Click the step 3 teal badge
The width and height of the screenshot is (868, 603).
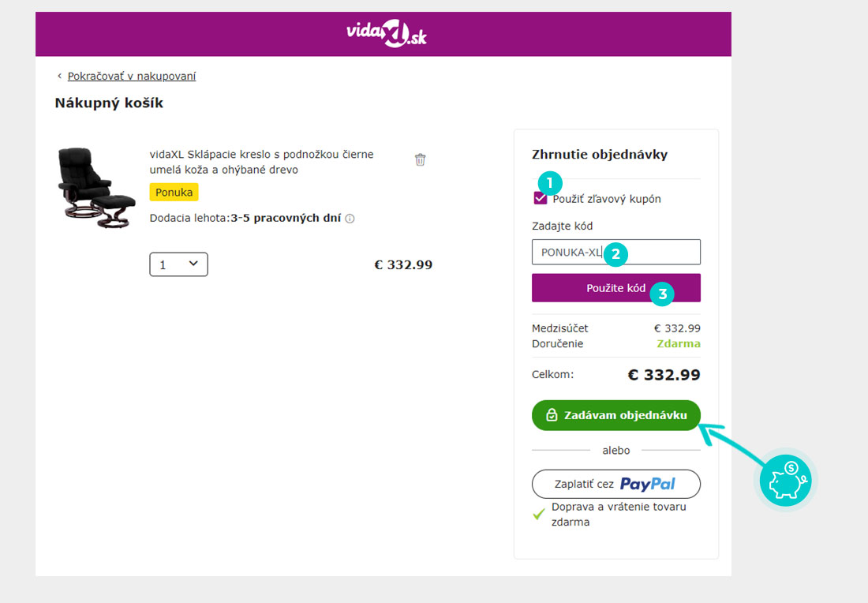662,294
